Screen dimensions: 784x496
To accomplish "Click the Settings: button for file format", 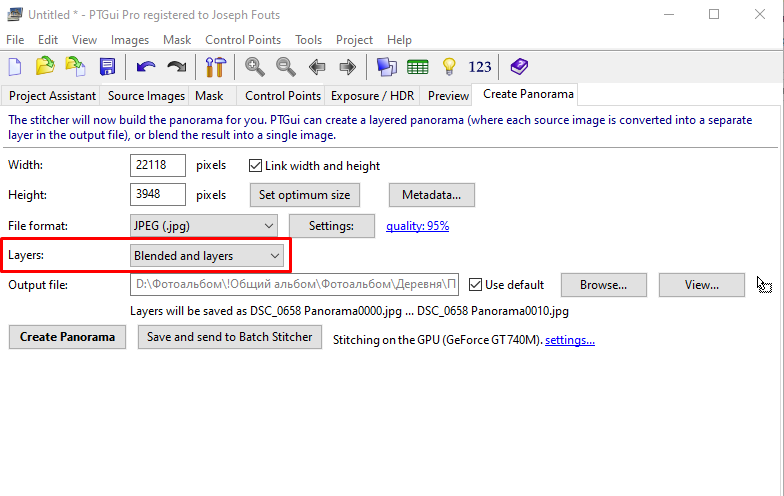I will (x=332, y=226).
